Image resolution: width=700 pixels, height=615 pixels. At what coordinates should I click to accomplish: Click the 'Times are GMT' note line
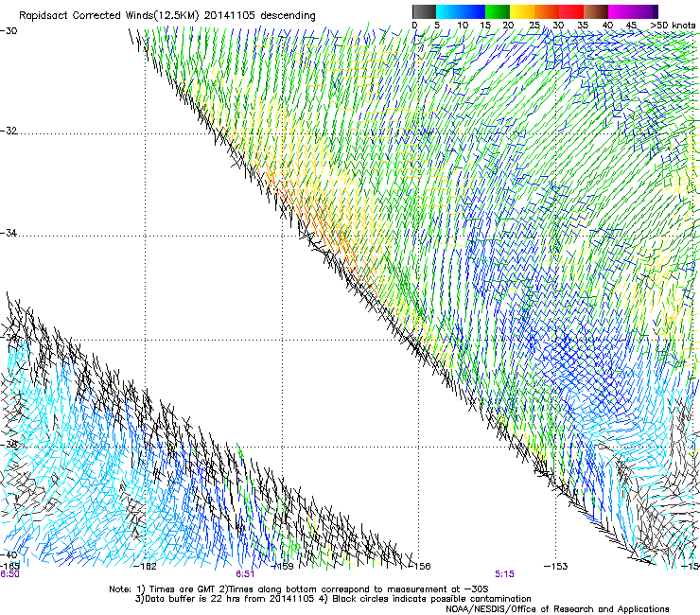299,589
